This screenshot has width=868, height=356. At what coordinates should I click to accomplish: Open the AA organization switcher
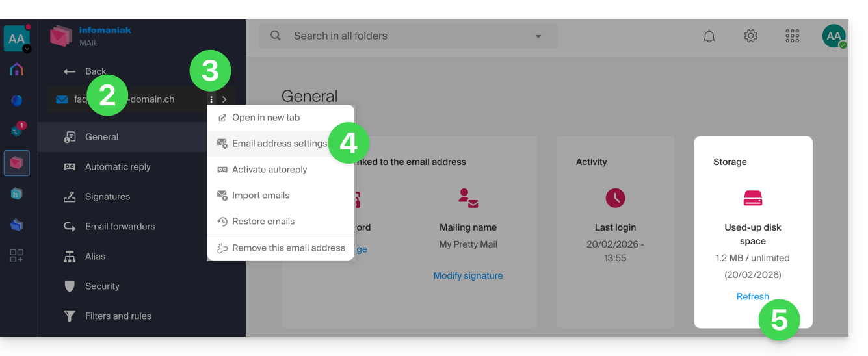point(17,39)
